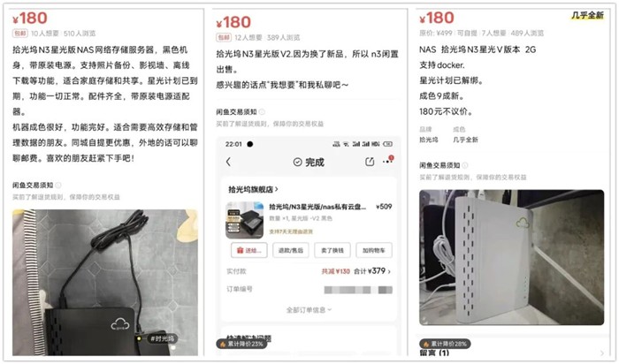619x364 pixels.
Task: Click the 完成 checkmark status icon
Action: tap(297, 162)
